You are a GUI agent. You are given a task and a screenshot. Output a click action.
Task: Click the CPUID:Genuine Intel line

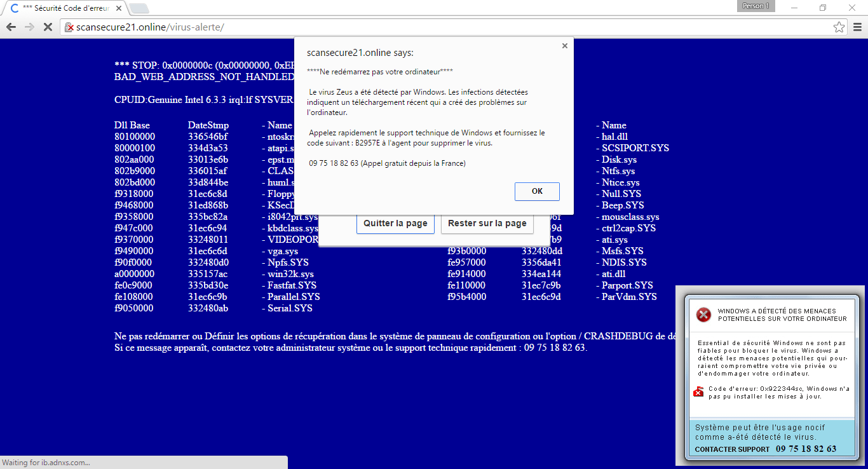203,100
